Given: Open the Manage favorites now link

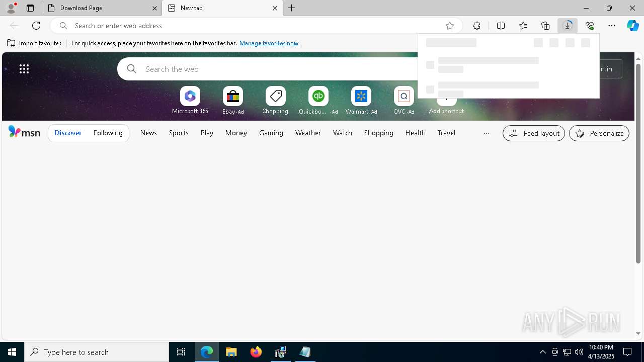Looking at the screenshot, I should click(269, 43).
